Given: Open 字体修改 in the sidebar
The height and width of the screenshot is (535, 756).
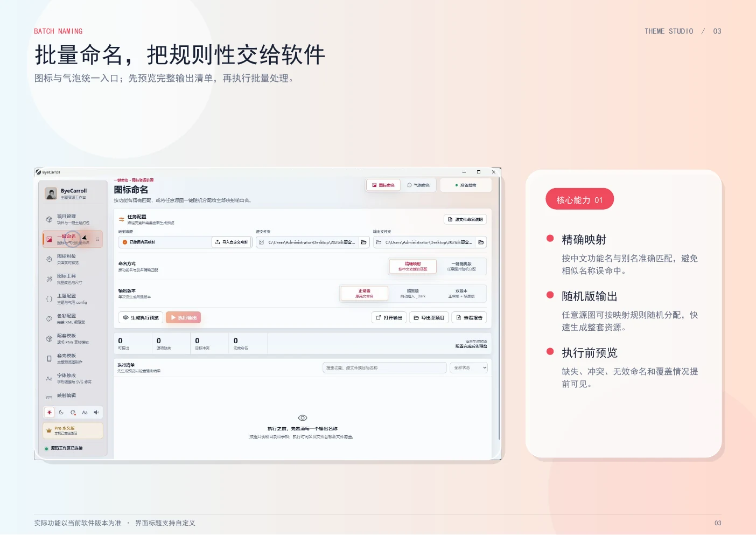Looking at the screenshot, I should 73,379.
